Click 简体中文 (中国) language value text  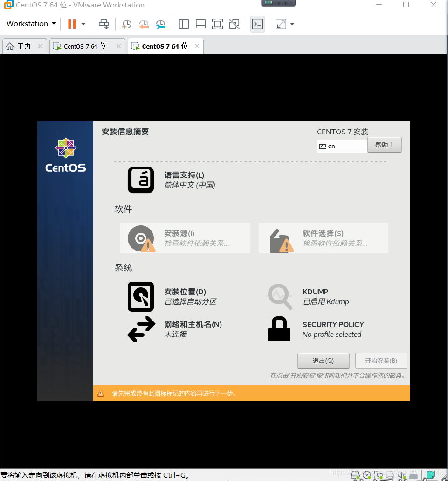pyautogui.click(x=190, y=185)
